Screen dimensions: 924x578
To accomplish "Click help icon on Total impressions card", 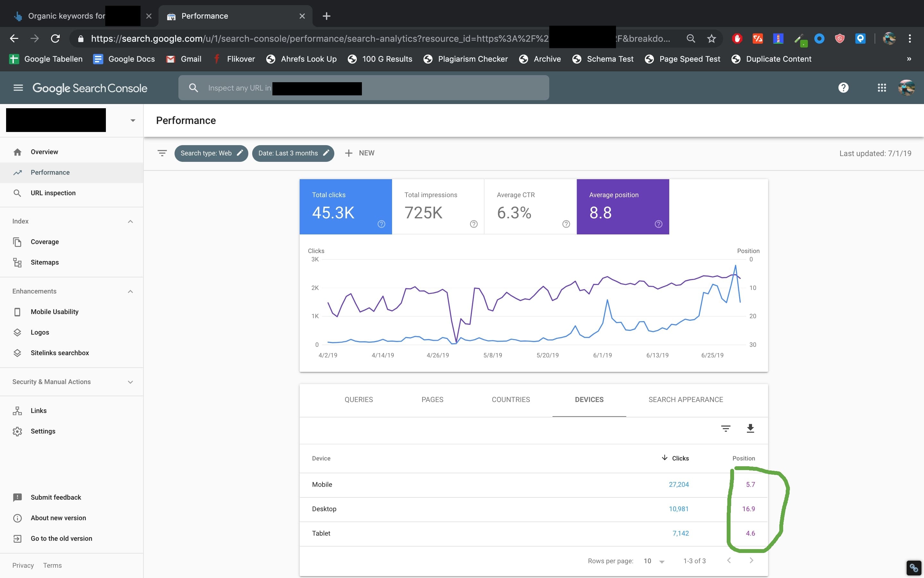I will 474,224.
